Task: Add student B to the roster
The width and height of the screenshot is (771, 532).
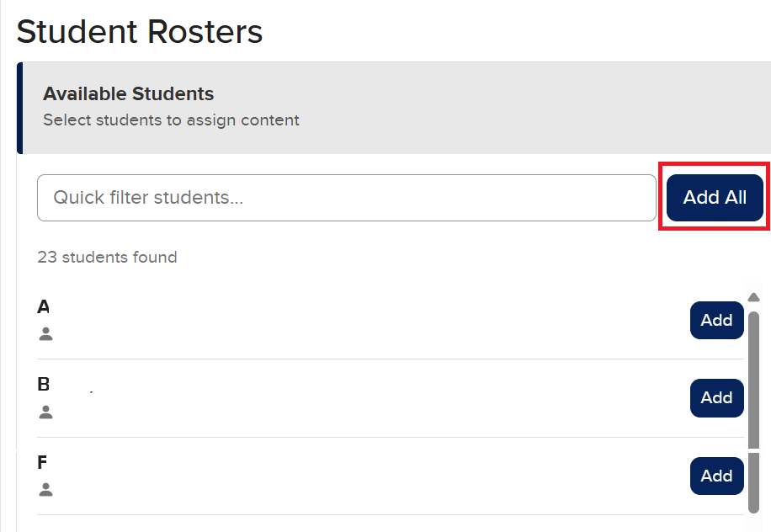Action: [x=716, y=398]
